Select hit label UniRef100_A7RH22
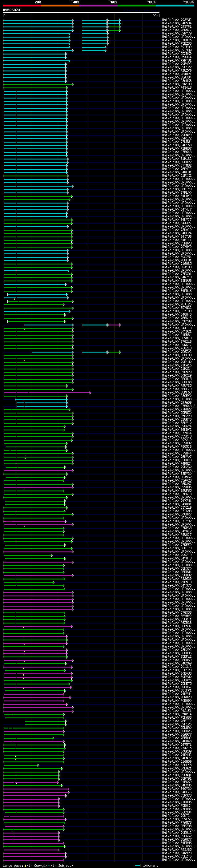The height and width of the screenshot is (868, 197). [177, 410]
